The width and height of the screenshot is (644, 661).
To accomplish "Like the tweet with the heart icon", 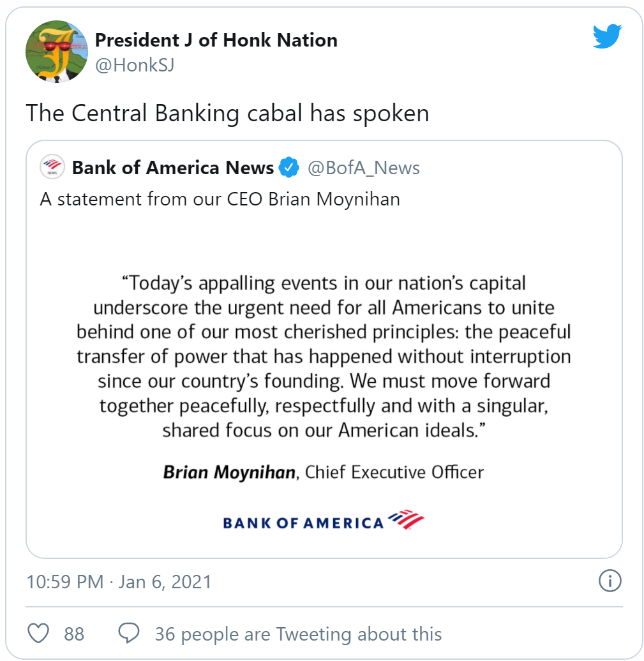I will (x=39, y=634).
